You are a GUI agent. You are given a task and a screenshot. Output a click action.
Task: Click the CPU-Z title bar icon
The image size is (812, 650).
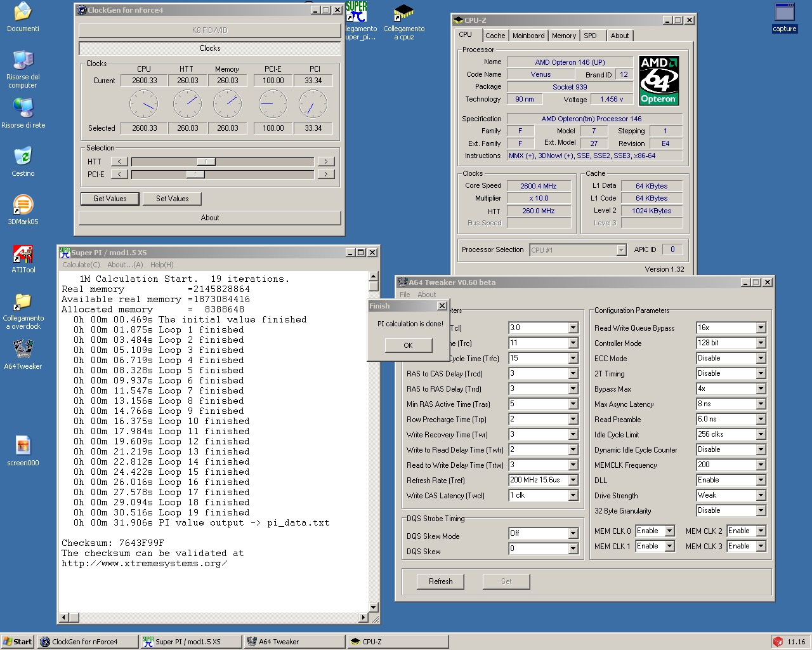[458, 20]
